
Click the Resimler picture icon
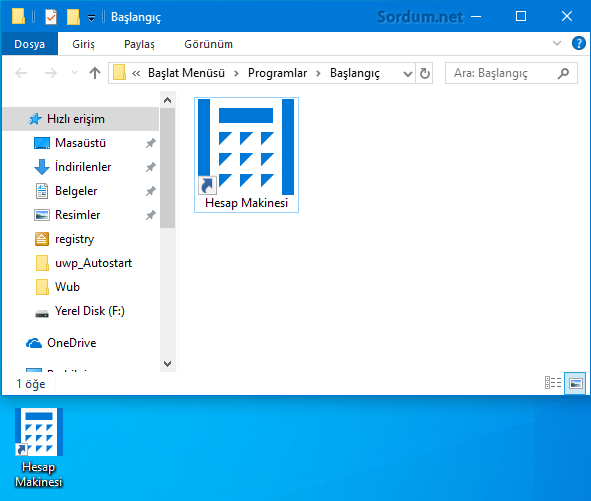pyautogui.click(x=42, y=215)
